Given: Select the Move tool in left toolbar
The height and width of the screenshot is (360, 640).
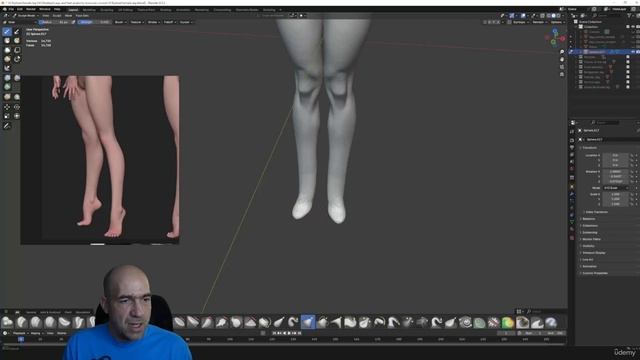Looking at the screenshot, I should point(7,107).
